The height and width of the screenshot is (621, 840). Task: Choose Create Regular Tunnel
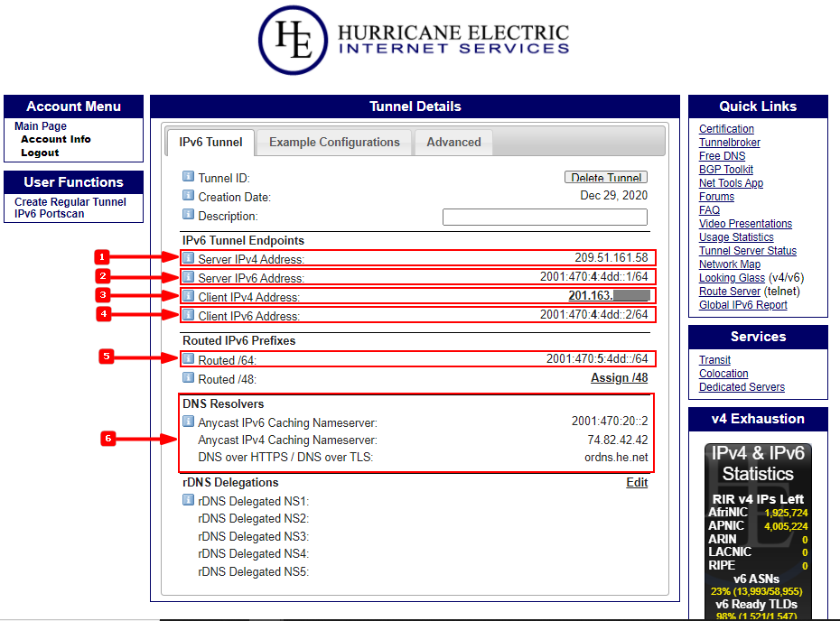70,202
